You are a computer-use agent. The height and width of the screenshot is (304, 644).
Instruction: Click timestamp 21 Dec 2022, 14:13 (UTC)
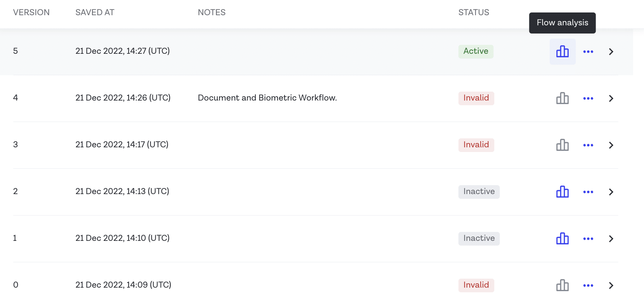pyautogui.click(x=122, y=191)
